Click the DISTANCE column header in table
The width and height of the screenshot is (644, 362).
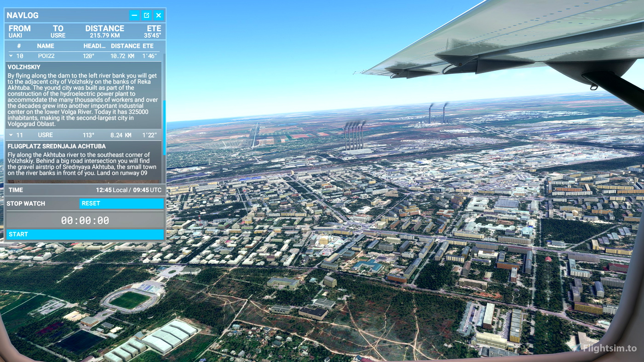[x=125, y=46]
